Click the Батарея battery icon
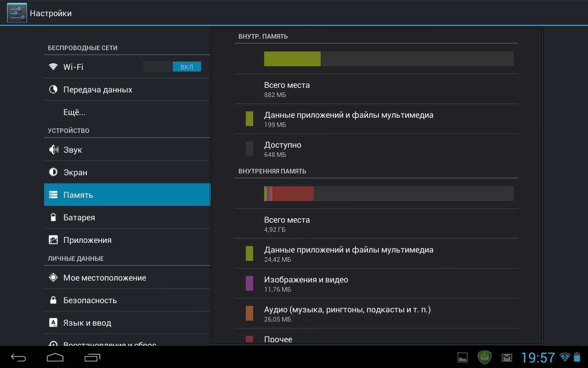Viewport: 588px width, 368px height. point(54,218)
